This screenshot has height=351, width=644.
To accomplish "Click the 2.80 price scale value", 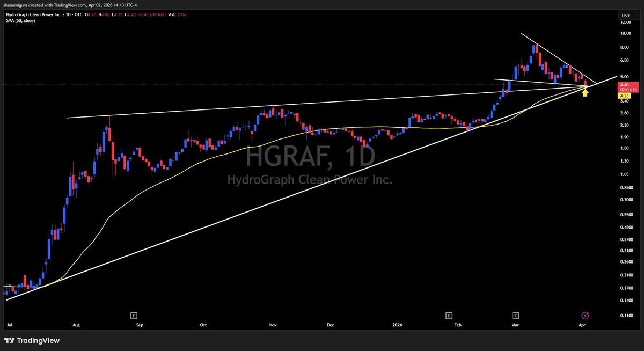I will click(x=625, y=113).
